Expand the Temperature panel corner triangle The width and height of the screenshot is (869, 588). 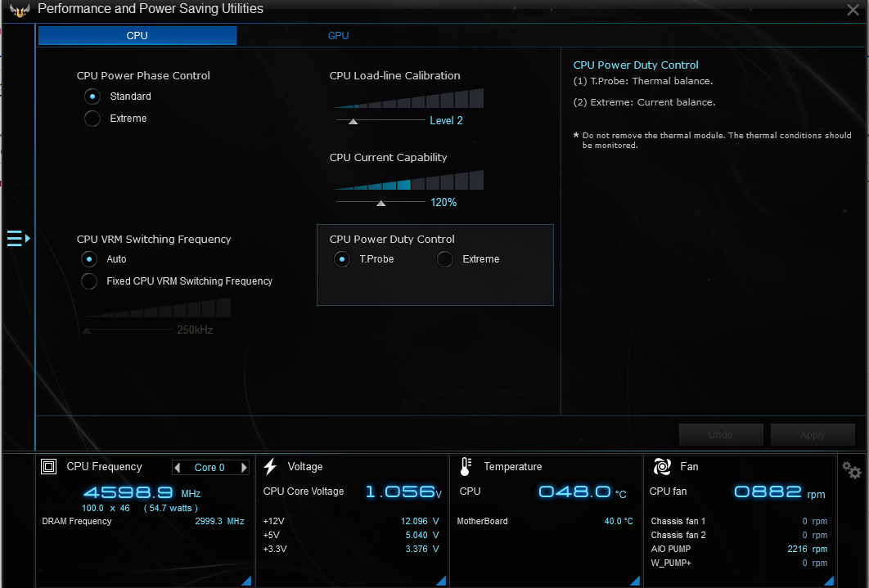tap(635, 581)
